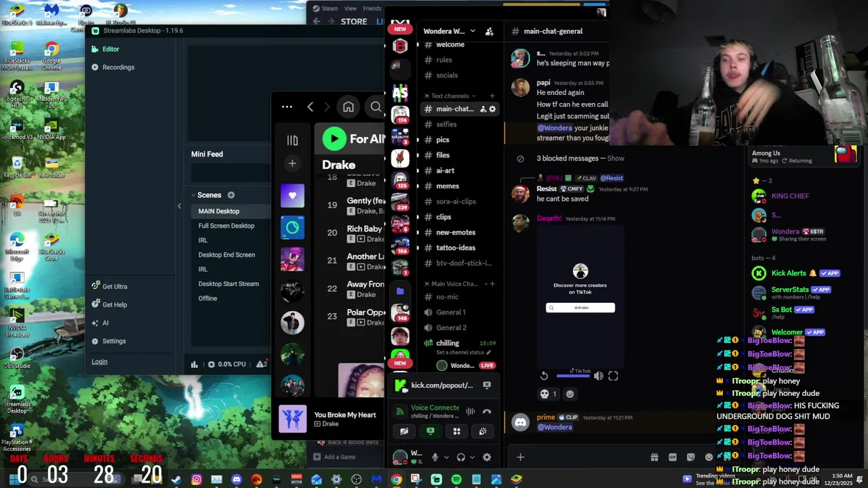
Task: Select the Desktop Start Stream scene
Action: (x=229, y=284)
